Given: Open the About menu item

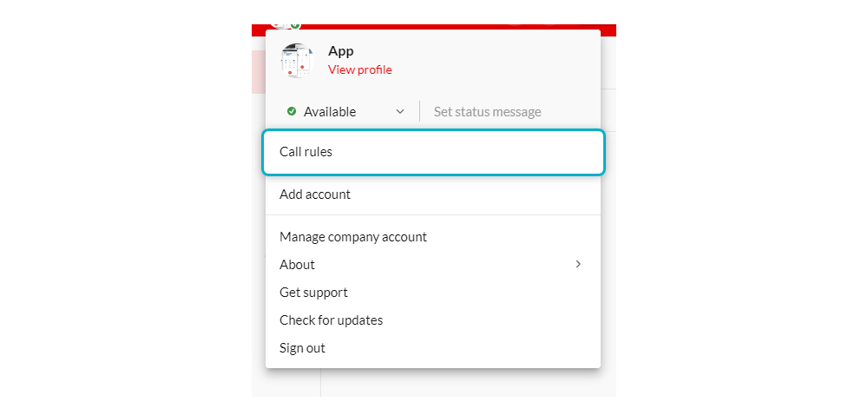Looking at the screenshot, I should point(298,264).
